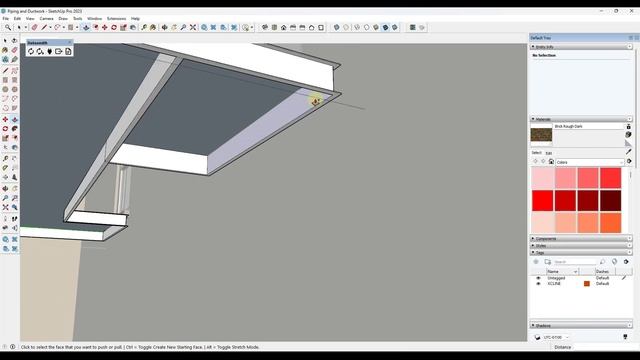Screen dimensions: 640x360
Task: Click the Distance measurement label
Action: pyautogui.click(x=562, y=347)
